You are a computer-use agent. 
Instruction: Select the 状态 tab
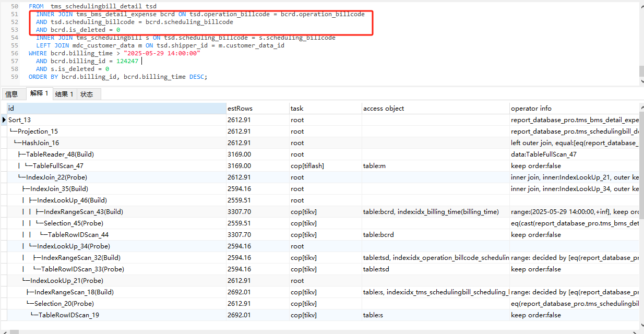tap(87, 94)
